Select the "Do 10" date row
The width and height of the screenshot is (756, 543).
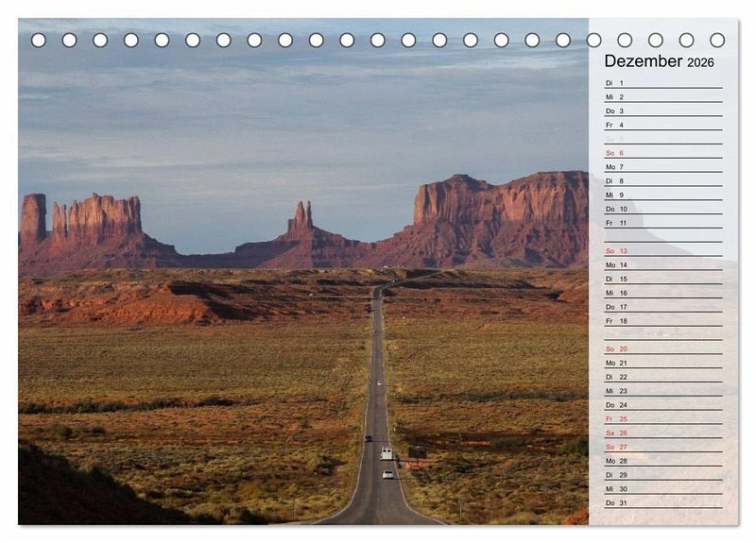pos(663,209)
